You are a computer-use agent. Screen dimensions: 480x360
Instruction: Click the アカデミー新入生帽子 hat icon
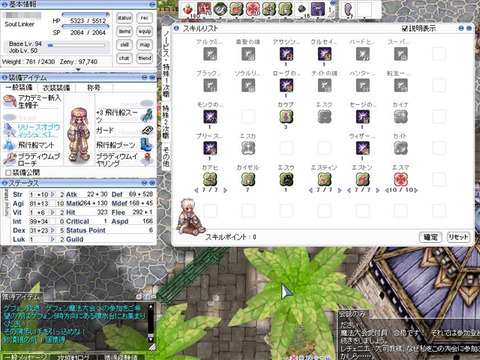(x=10, y=101)
